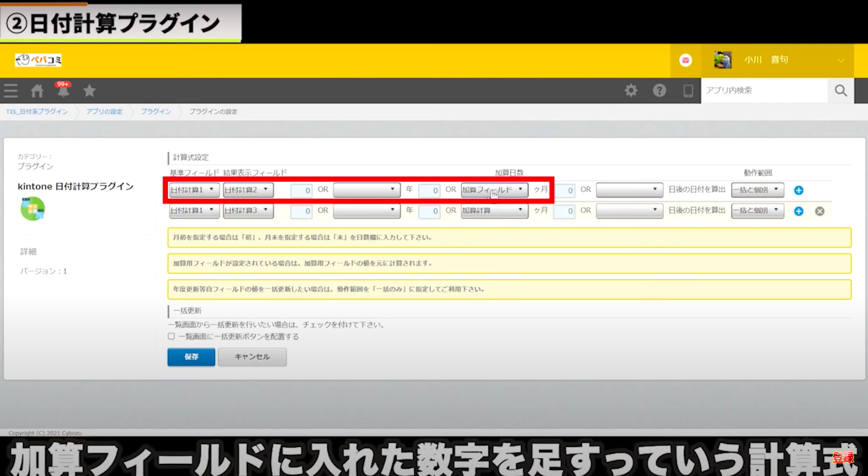Add a row with first plus icon
Viewport: 868px width, 476px height.
pos(799,191)
